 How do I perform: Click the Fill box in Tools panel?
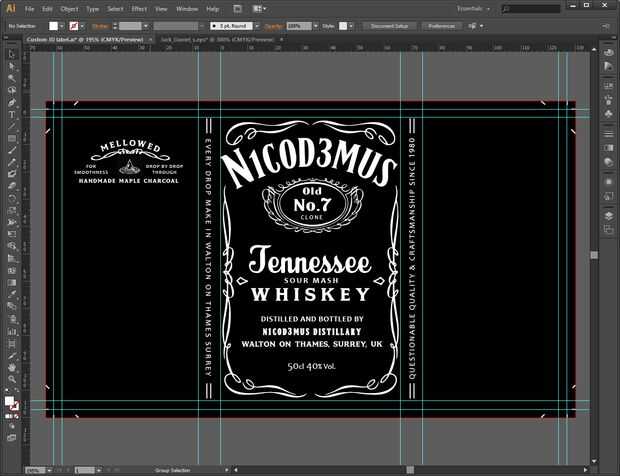[x=9, y=401]
